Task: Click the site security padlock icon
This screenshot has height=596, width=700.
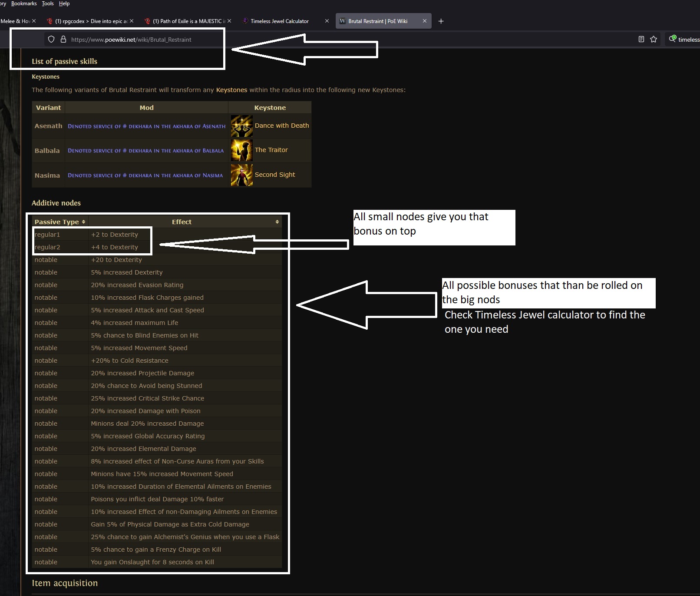Action: (63, 39)
